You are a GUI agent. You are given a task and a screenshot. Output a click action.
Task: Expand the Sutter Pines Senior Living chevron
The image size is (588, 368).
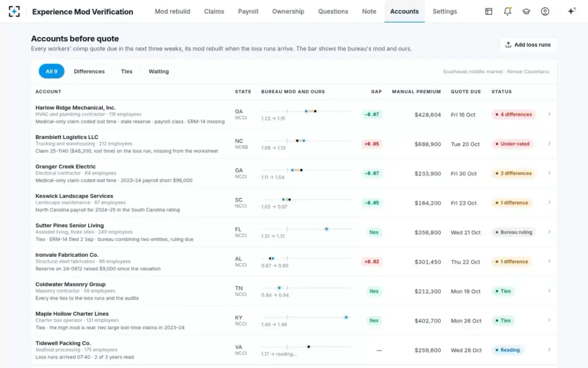tap(549, 232)
